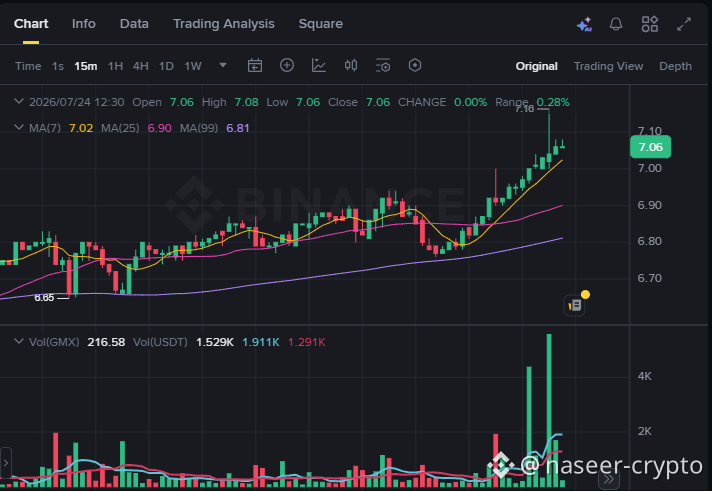Click the add (plus circle) icon
712x491 pixels.
pos(287,65)
